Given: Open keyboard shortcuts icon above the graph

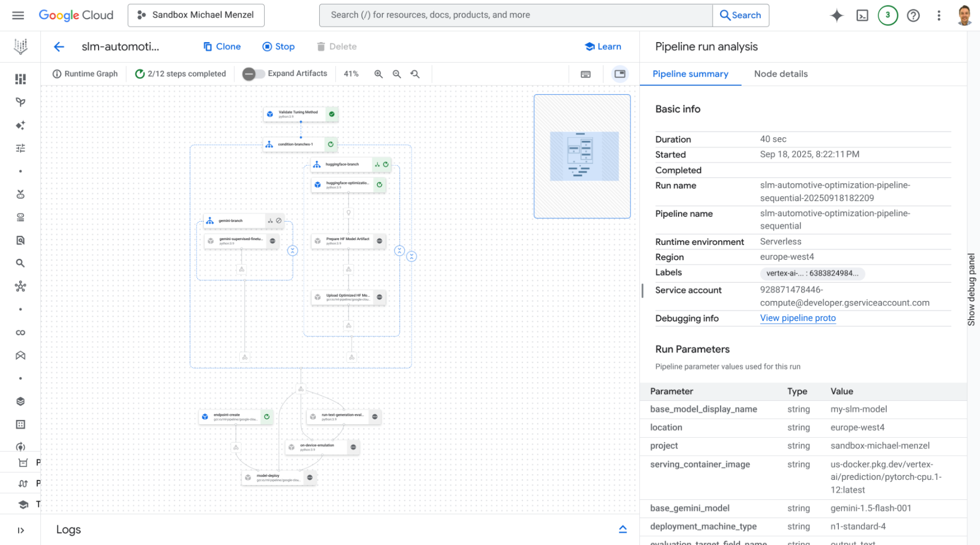Looking at the screenshot, I should pyautogui.click(x=585, y=74).
